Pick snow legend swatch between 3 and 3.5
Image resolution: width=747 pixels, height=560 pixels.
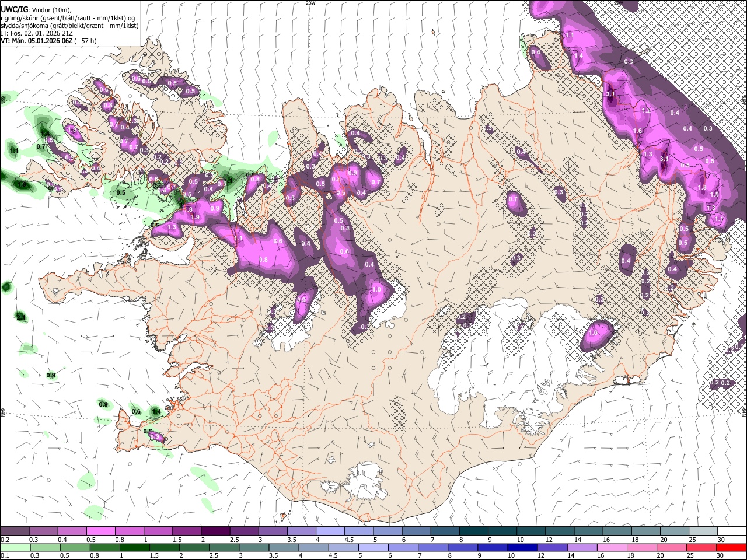(x=272, y=531)
